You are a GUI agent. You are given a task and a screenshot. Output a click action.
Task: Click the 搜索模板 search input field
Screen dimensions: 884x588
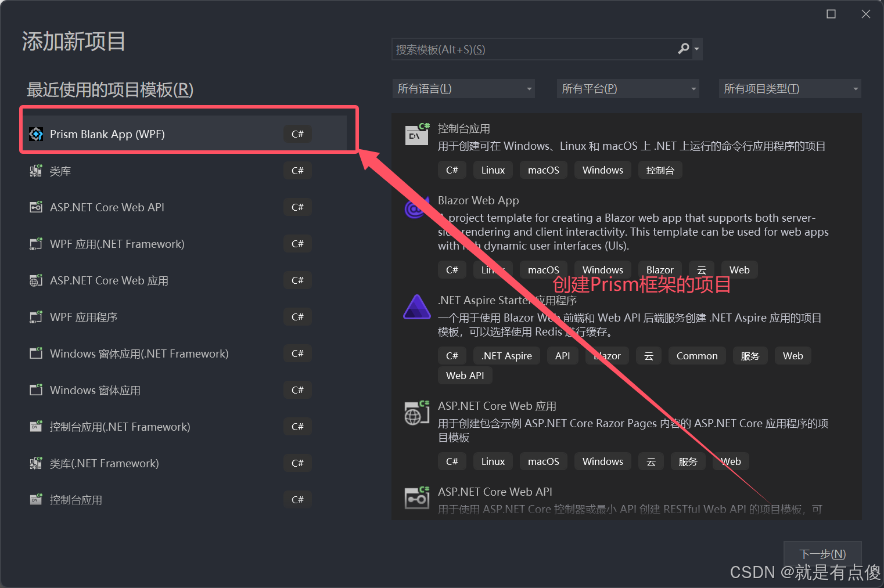pos(533,49)
